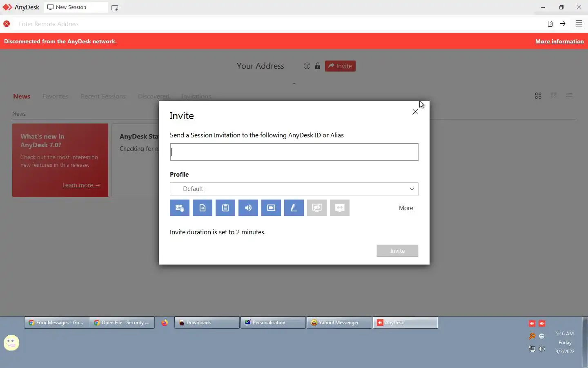The image size is (588, 368).
Task: Toggle audio transmission permission icon
Action: coord(248,208)
